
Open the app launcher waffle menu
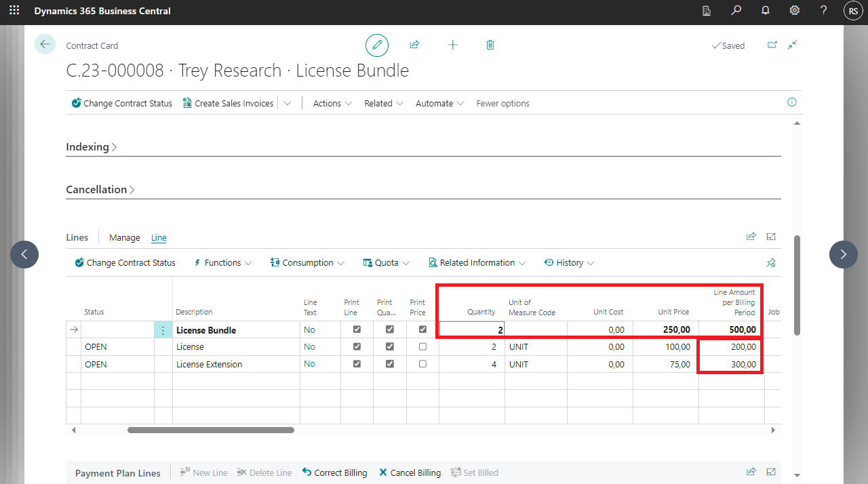pyautogui.click(x=14, y=11)
